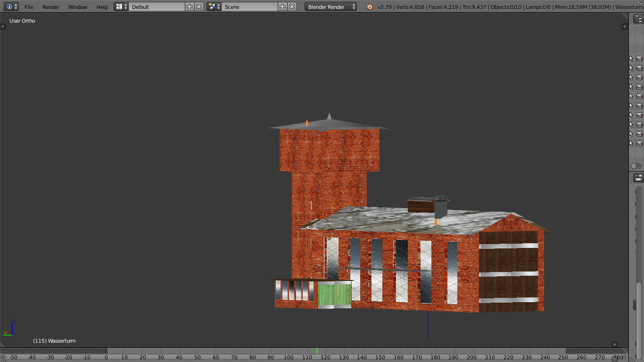Toggle renderability camera in sixth outliner row
Viewport: 644px width, 362px height.
(639, 106)
